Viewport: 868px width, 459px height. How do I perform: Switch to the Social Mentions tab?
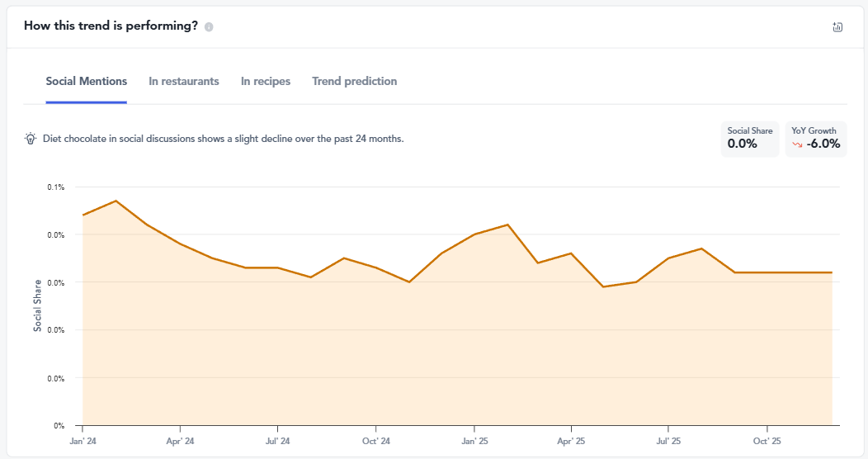click(x=87, y=81)
